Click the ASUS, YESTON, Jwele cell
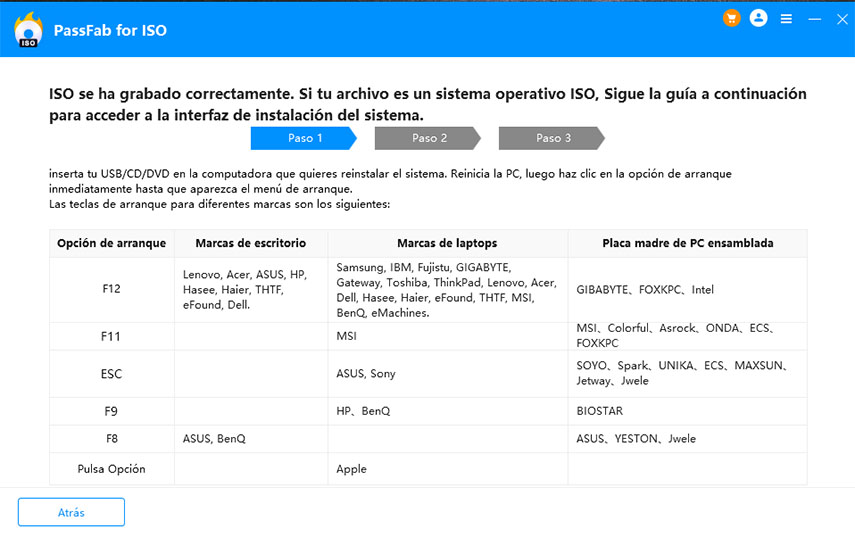The height and width of the screenshot is (537, 855). coord(688,439)
